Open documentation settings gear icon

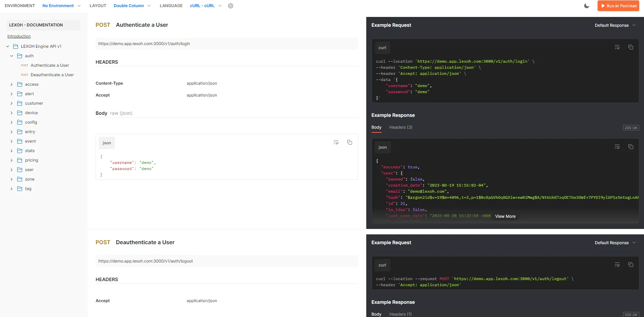point(231,6)
